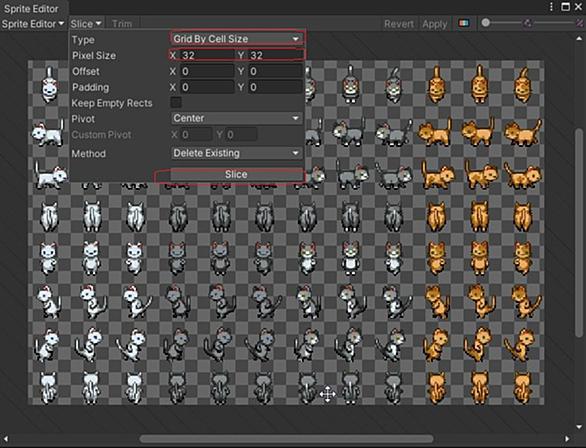
Task: Enable the Keep Empty Rects checkbox
Action: click(176, 102)
